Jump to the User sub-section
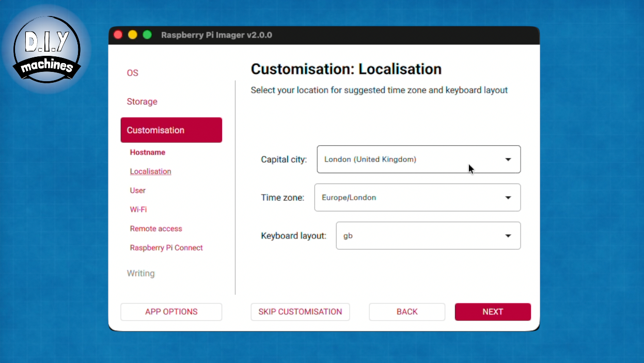Viewport: 644px width, 363px height. click(x=138, y=191)
